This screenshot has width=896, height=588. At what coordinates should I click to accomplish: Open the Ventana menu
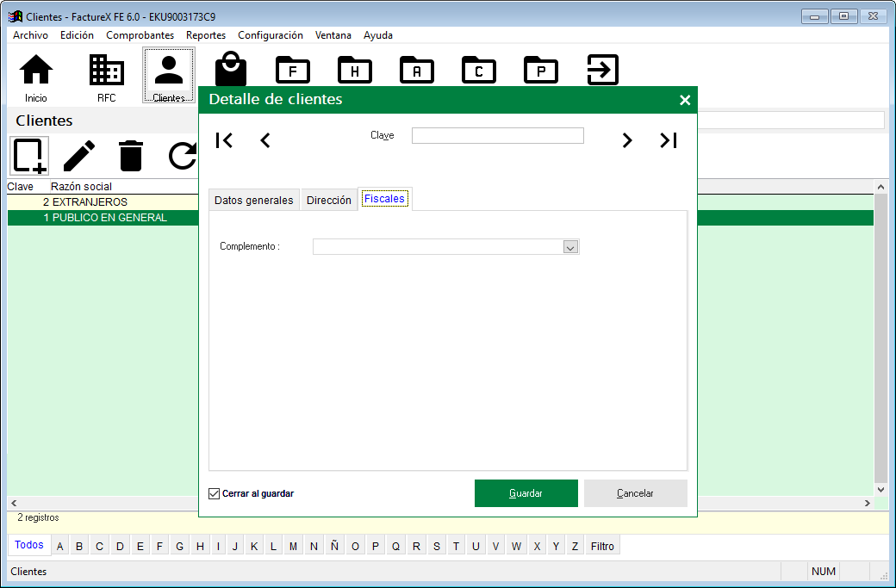[333, 35]
